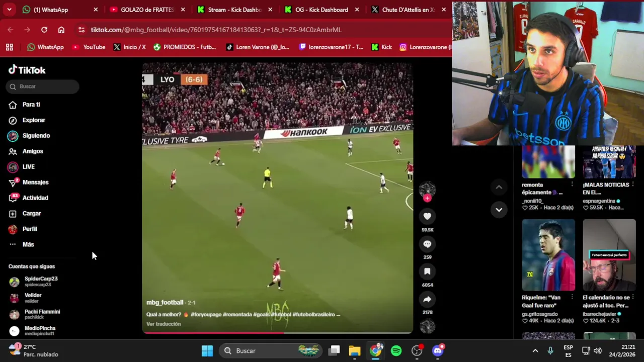
Task: Switch to GOLAZO de FRATTESI tab
Action: pyautogui.click(x=147, y=10)
